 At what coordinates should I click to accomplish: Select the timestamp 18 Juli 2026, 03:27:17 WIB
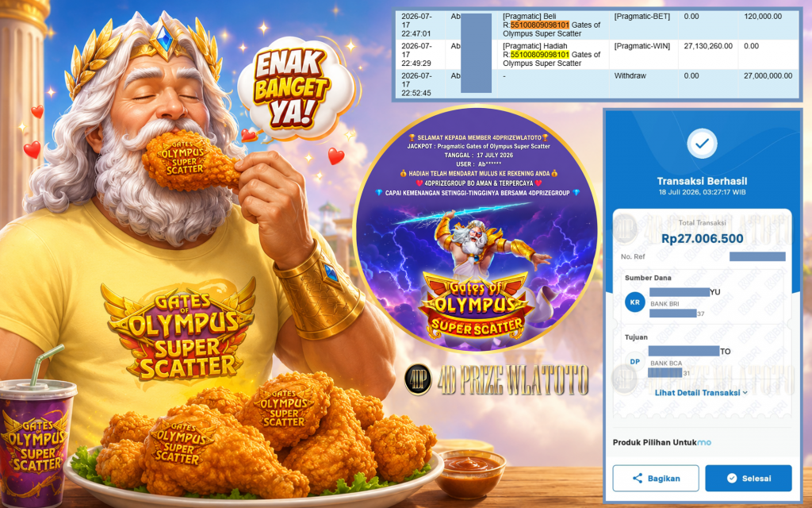[x=702, y=192]
